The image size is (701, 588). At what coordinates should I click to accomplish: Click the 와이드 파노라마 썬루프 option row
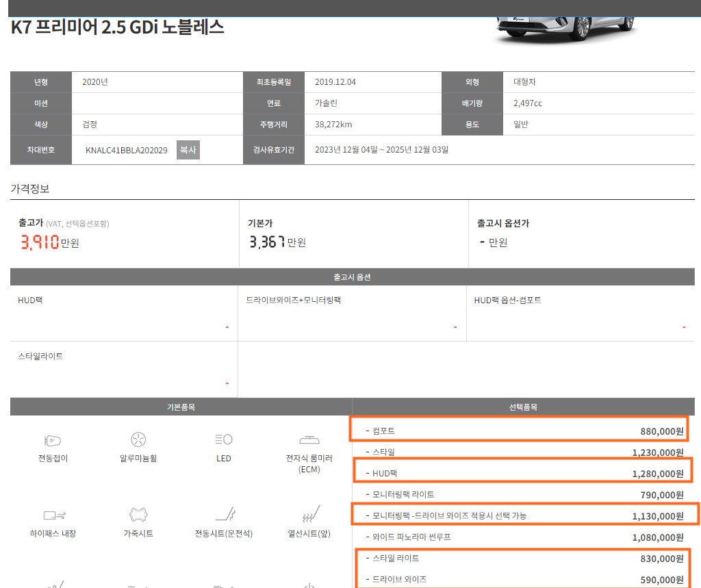523,537
